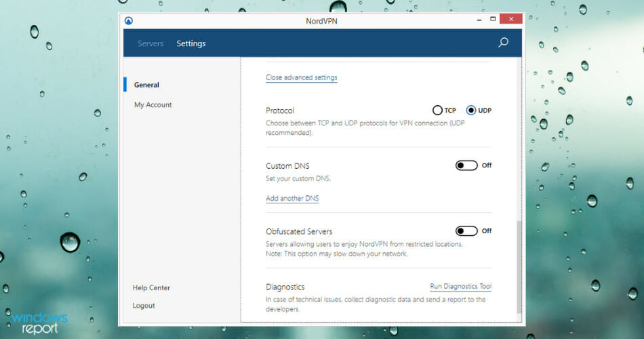Click Logout in the sidebar
The height and width of the screenshot is (339, 644).
(144, 306)
